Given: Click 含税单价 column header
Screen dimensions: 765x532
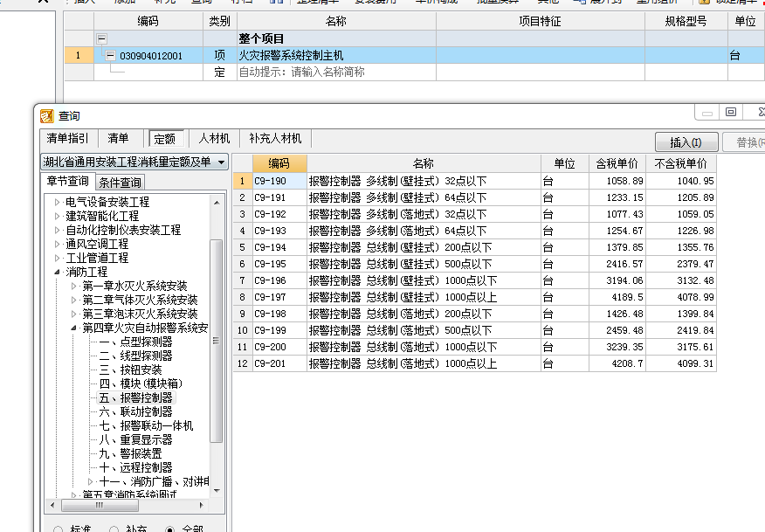Looking at the screenshot, I should tap(617, 163).
